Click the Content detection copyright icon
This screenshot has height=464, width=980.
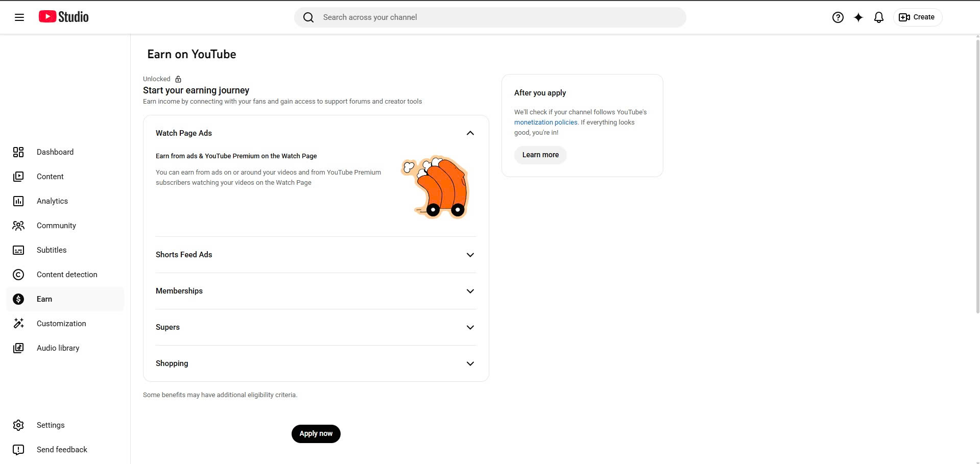coord(18,275)
